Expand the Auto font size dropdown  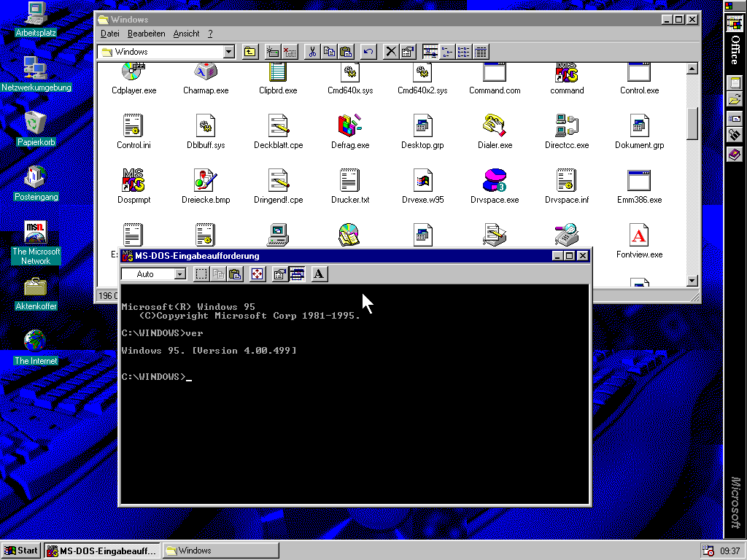179,274
